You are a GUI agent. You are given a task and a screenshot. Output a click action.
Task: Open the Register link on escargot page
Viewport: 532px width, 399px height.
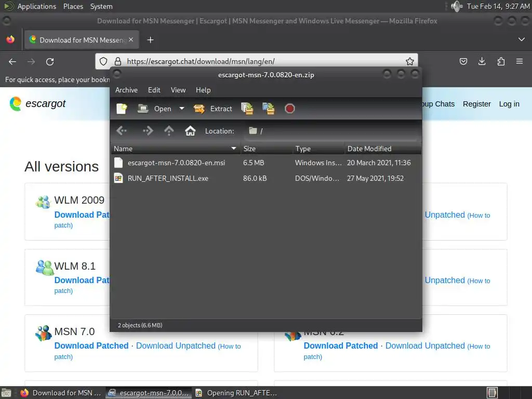(x=477, y=104)
